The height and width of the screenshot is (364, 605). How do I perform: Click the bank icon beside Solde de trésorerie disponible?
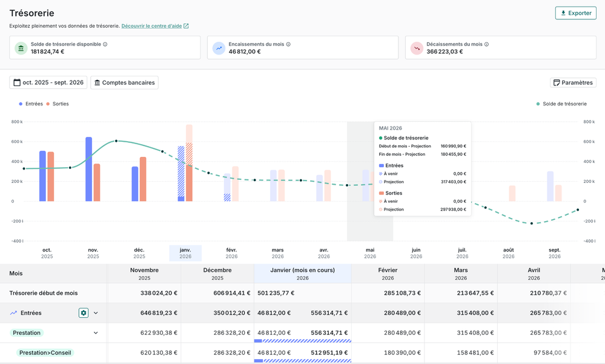tap(21, 48)
